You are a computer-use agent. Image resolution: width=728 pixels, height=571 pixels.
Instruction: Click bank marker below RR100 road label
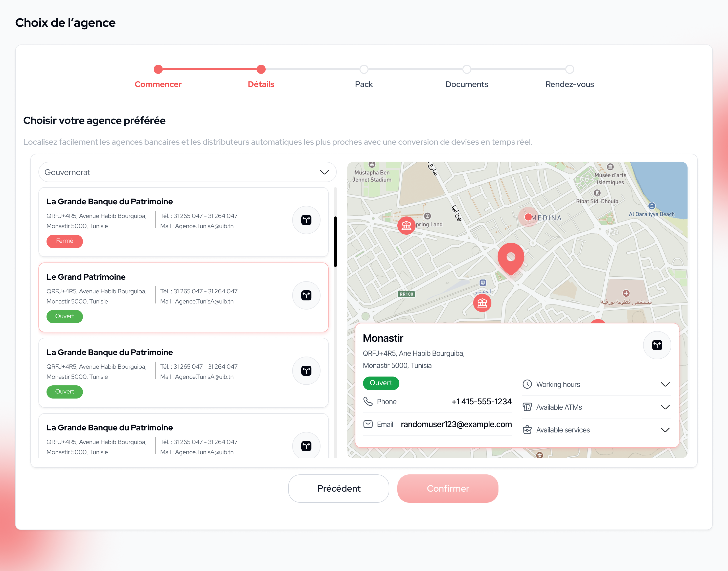(x=482, y=303)
